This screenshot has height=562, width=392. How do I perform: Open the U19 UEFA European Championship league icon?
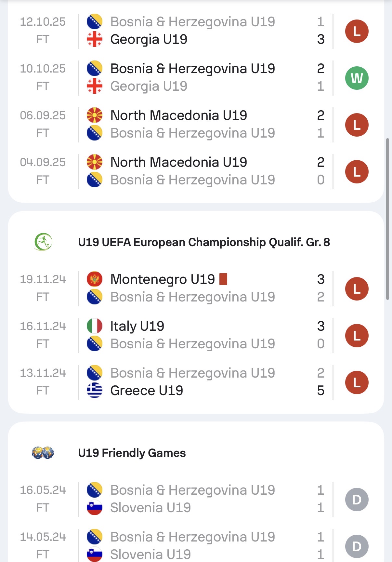pyautogui.click(x=43, y=242)
